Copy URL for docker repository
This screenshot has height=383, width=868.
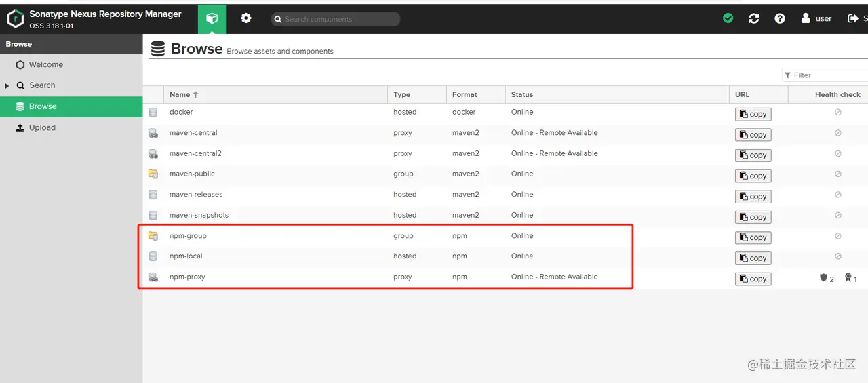click(x=753, y=115)
